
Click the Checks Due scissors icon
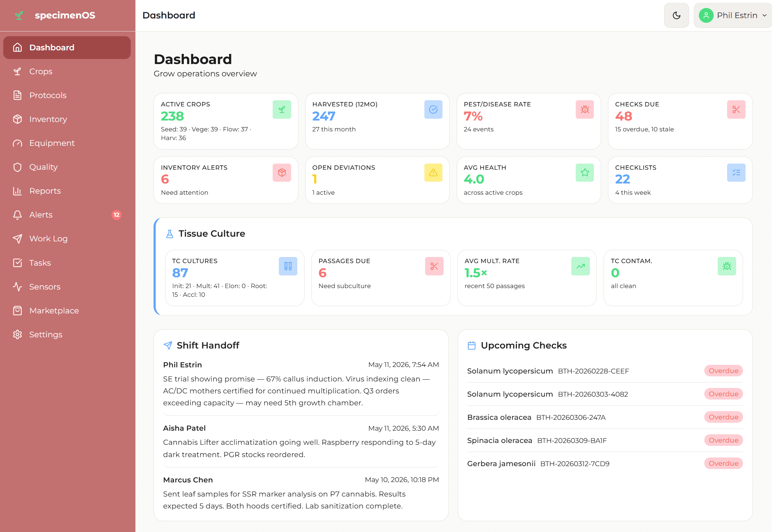(736, 110)
